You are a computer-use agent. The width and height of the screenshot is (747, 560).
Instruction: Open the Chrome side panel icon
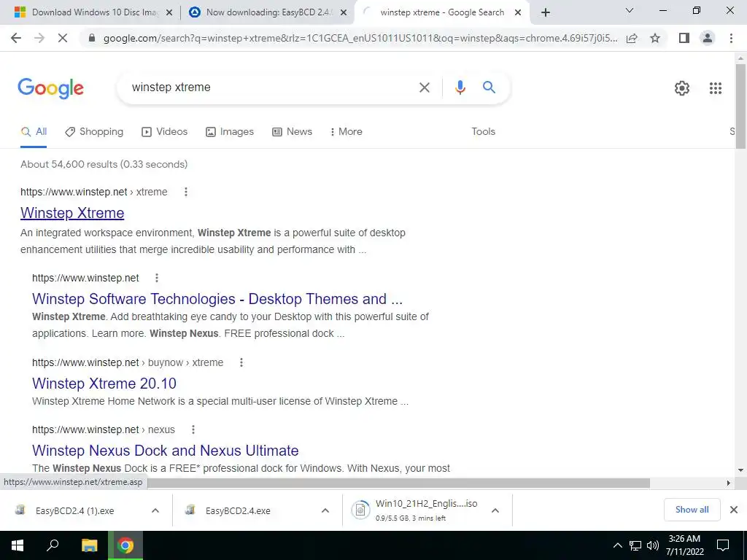(684, 38)
